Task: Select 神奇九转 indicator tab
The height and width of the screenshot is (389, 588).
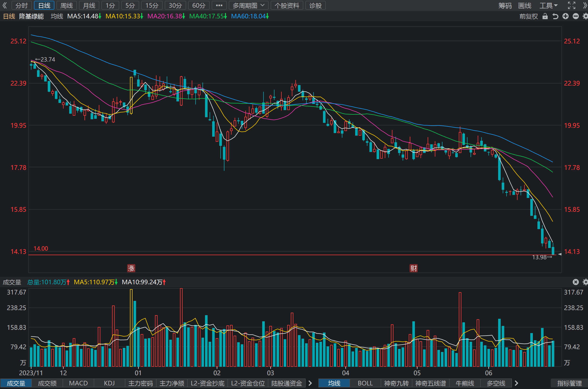Action: [397, 383]
